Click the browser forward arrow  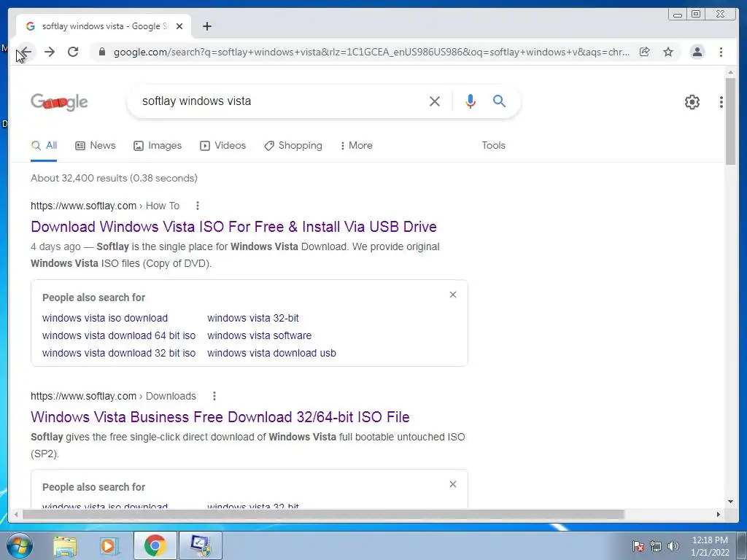point(50,52)
